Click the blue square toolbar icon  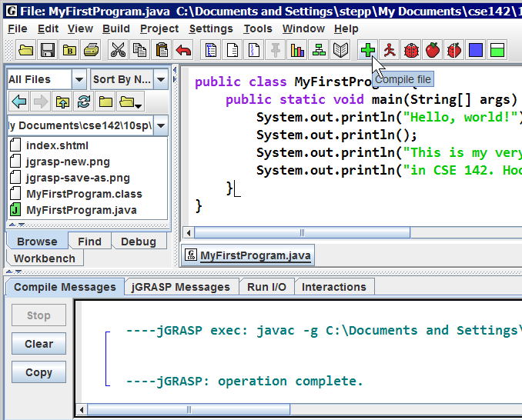pos(476,51)
